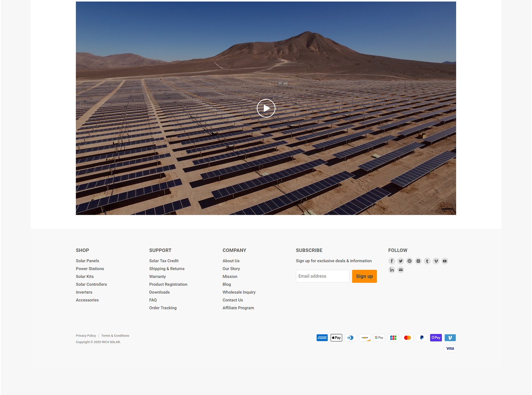Go to Order Tracking page
The height and width of the screenshot is (395, 532).
click(163, 308)
